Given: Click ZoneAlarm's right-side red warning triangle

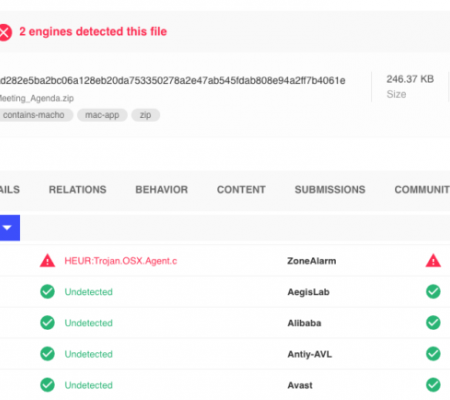Looking at the screenshot, I should (433, 261).
